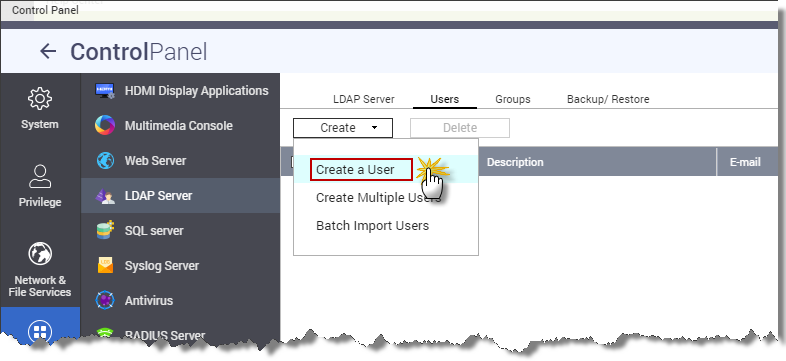Image resolution: width=786 pixels, height=361 pixels.
Task: Open Network & File Services globe section
Action: pyautogui.click(x=40, y=269)
